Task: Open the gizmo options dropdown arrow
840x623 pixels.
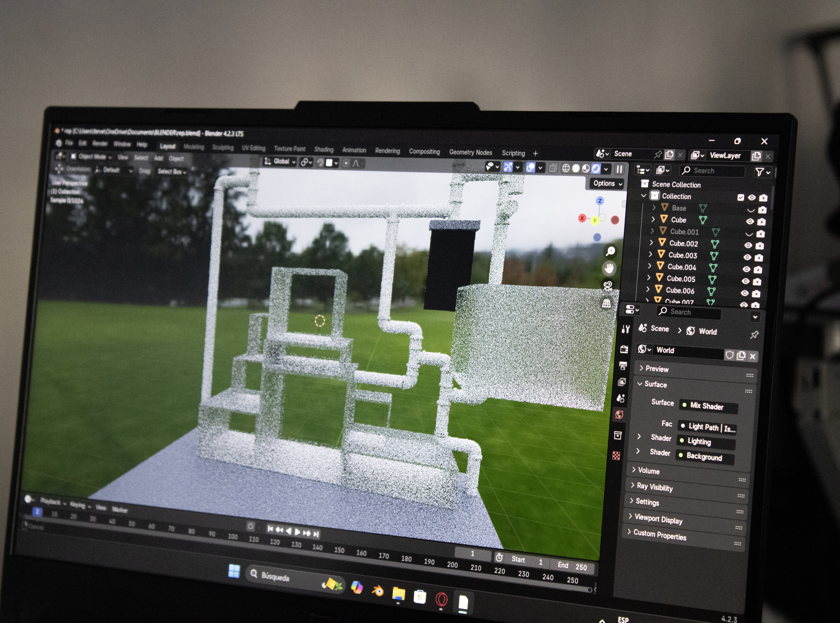Action: [518, 167]
